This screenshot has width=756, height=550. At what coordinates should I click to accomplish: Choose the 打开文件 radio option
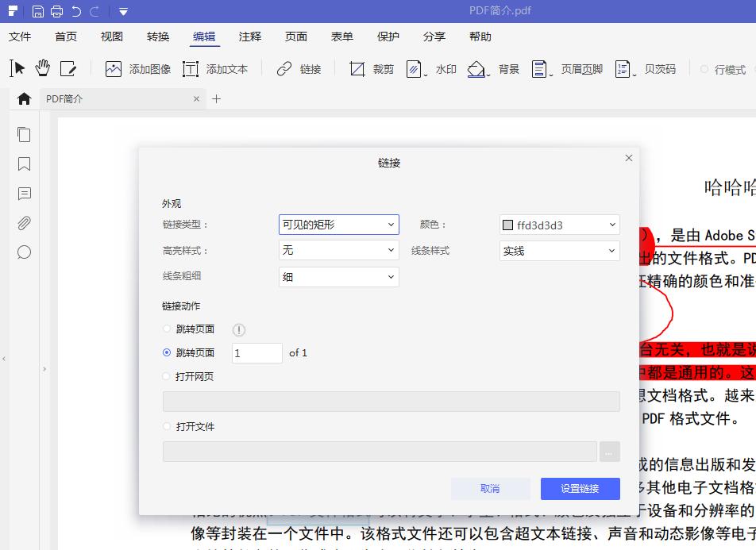point(167,426)
